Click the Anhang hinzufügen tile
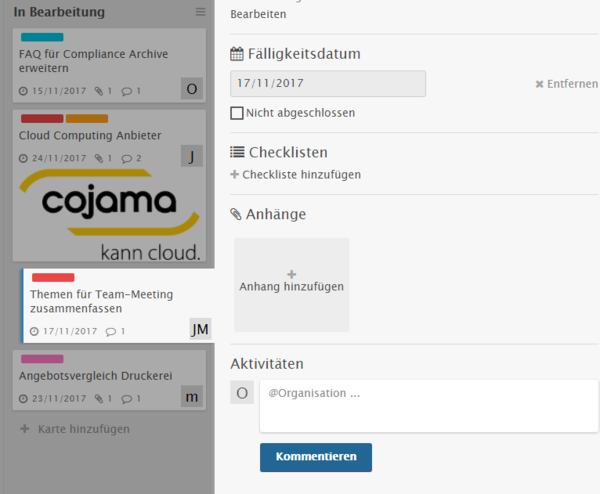This screenshot has width=600, height=494. pyautogui.click(x=292, y=285)
